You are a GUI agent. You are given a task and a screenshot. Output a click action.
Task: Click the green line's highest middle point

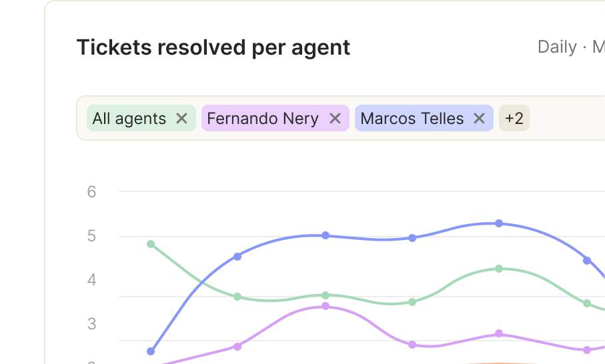[x=499, y=269]
